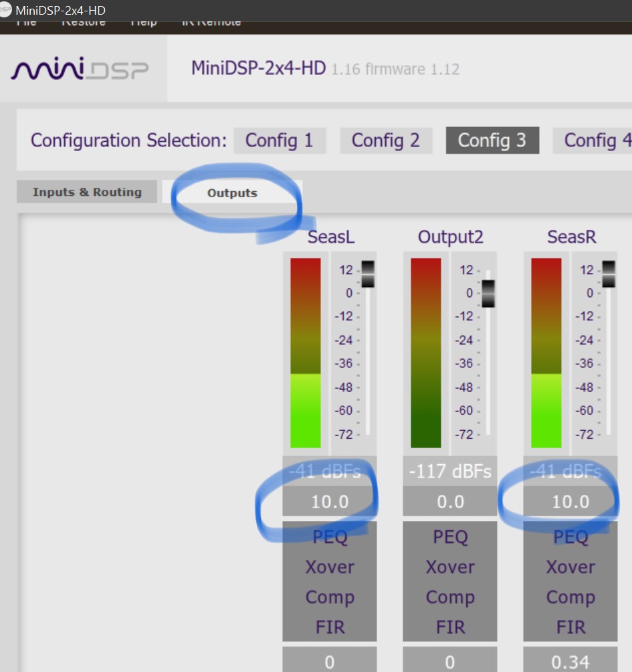Click the SeasR channel name label
This screenshot has height=672, width=632.
click(572, 237)
